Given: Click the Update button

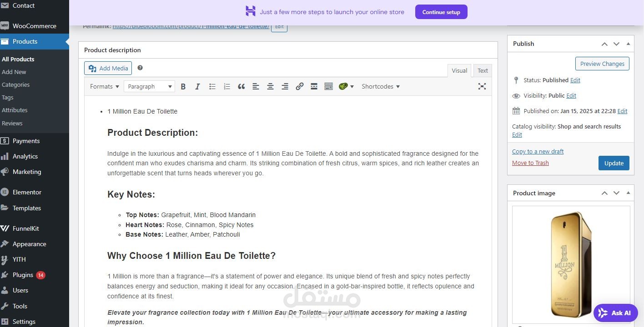Looking at the screenshot, I should pos(614,163).
